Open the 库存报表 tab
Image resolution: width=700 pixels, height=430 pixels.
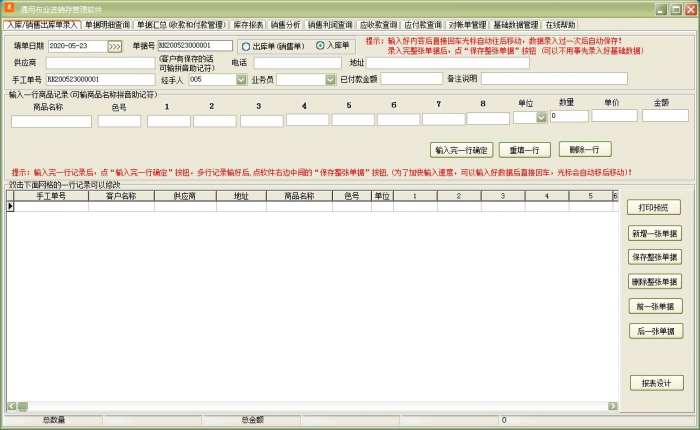[x=249, y=25]
